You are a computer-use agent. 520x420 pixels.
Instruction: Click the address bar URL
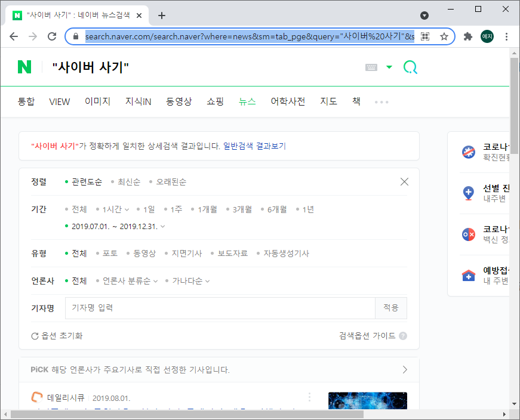coord(250,36)
